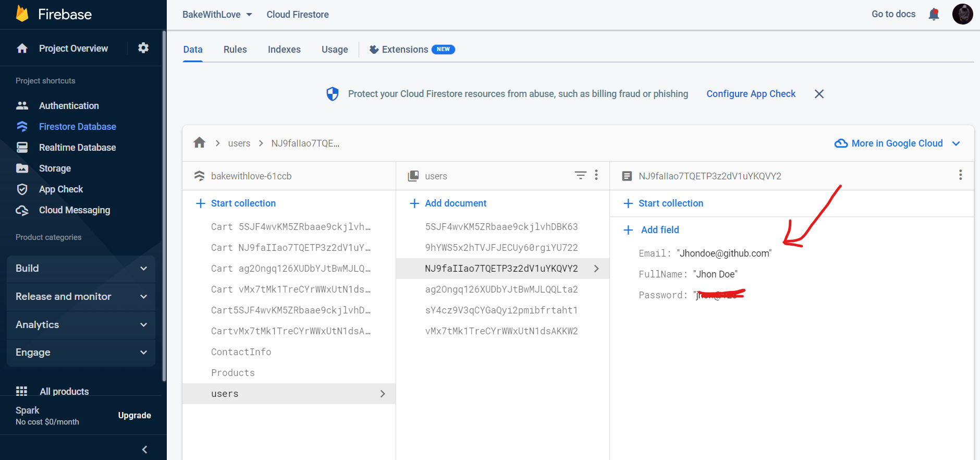Viewport: 980px width, 460px height.
Task: Click the Extensions puzzle icon
Action: [374, 50]
